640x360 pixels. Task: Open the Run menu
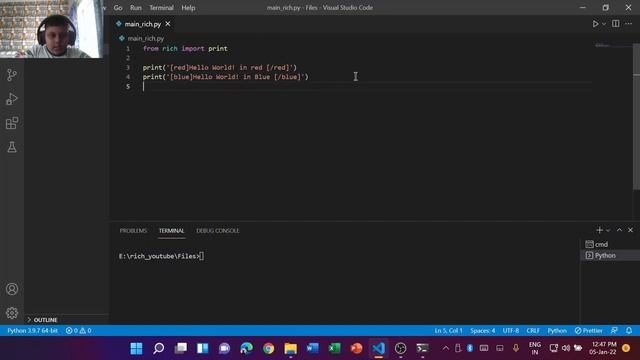pos(136,8)
